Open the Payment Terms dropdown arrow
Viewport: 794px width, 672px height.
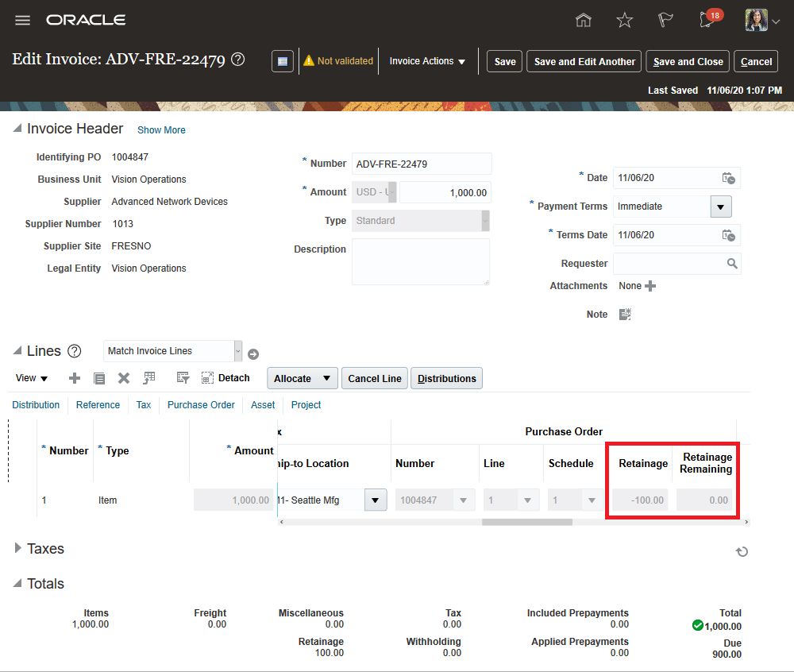coord(721,207)
